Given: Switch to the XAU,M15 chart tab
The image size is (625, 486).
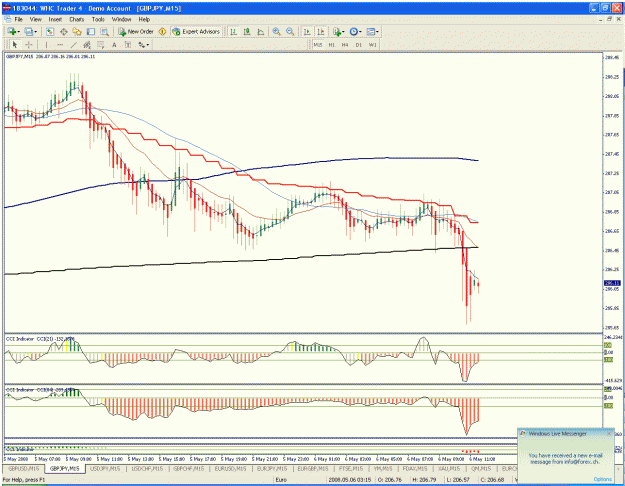Looking at the screenshot, I should click(x=449, y=468).
